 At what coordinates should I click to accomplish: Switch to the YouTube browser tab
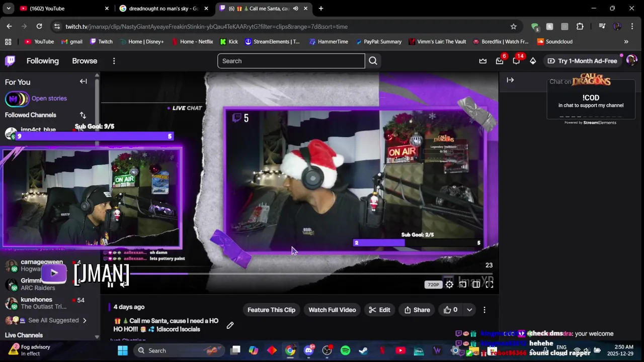tap(63, 9)
